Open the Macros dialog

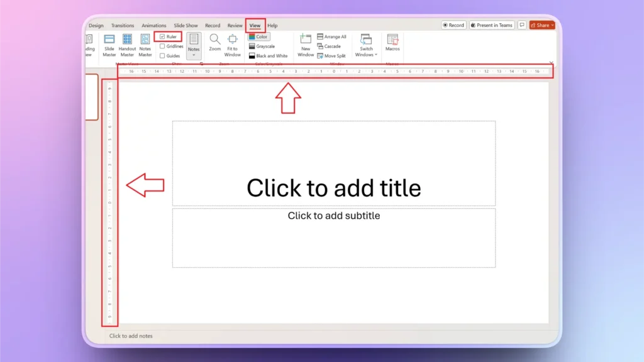tap(392, 43)
